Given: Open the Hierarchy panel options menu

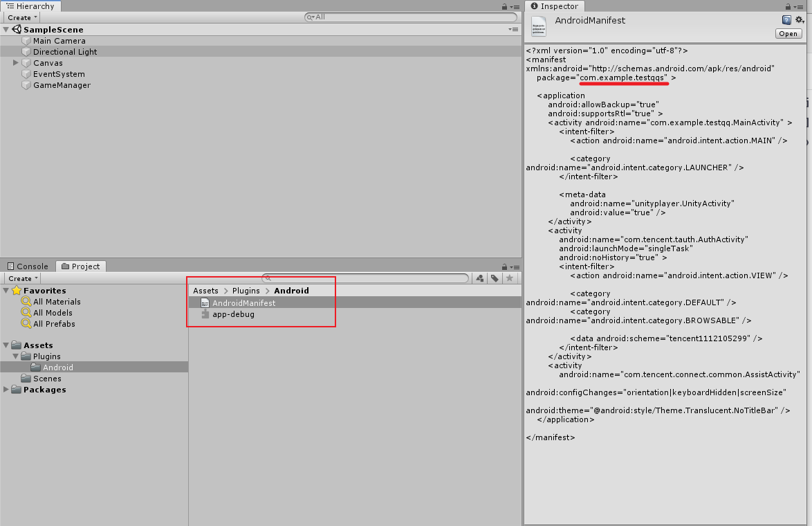Looking at the screenshot, I should (515, 7).
